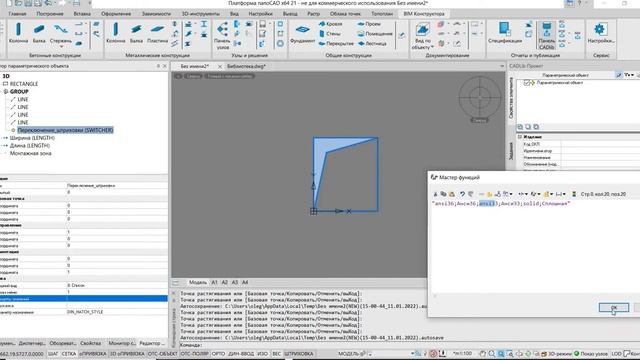The height and width of the screenshot is (360, 640).
Task: Click the copy icon in Мастер функций toolbar
Action: [443, 194]
